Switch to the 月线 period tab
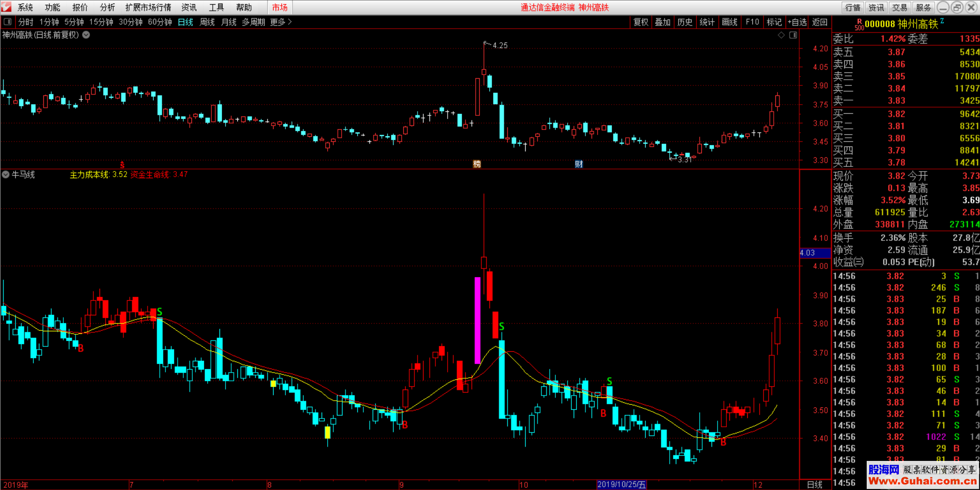The image size is (980, 490). pos(229,22)
